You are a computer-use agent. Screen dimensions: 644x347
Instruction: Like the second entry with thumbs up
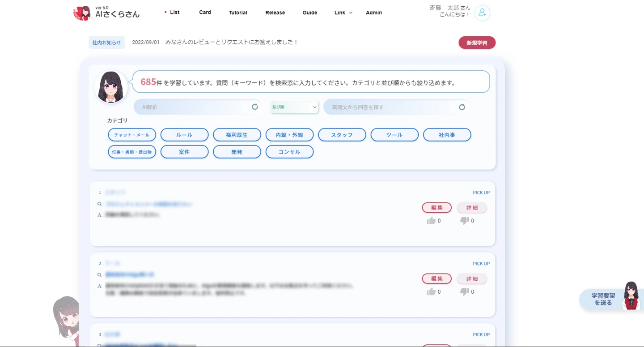[431, 292]
